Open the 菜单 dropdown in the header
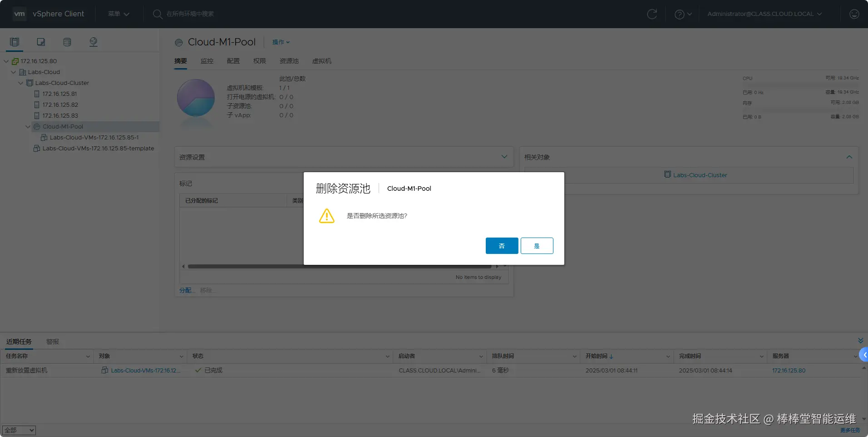Viewport: 868px width, 437px height. (118, 14)
